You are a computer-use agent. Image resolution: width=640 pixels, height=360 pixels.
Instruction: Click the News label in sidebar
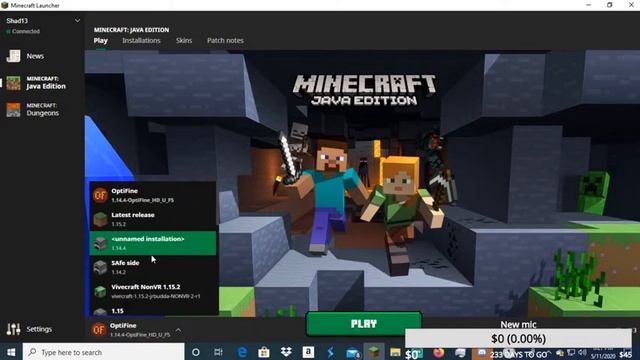tap(35, 56)
